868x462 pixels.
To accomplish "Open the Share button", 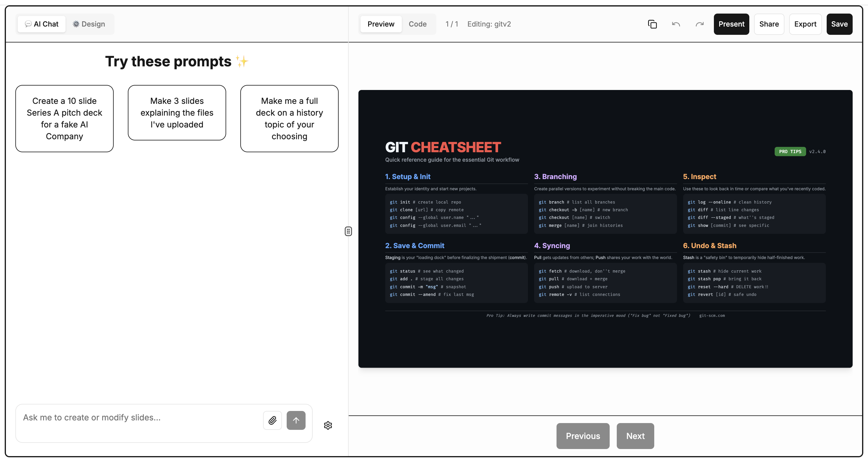I will pos(769,24).
